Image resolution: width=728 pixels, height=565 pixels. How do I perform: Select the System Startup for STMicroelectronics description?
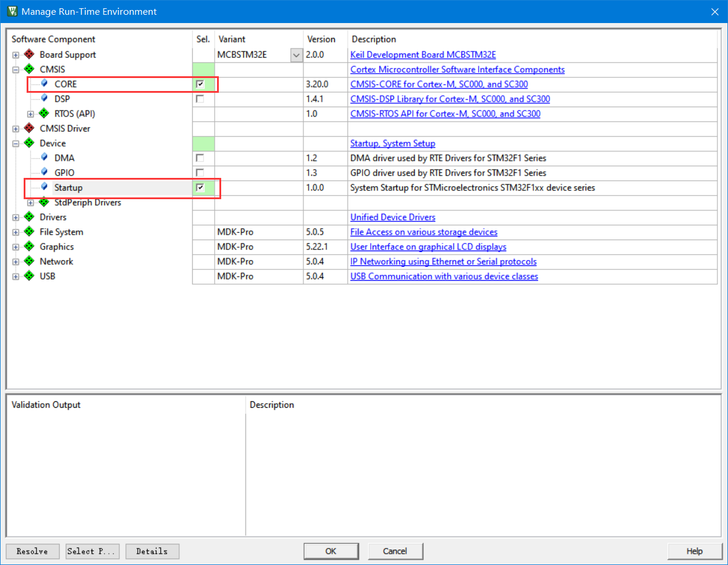click(473, 187)
